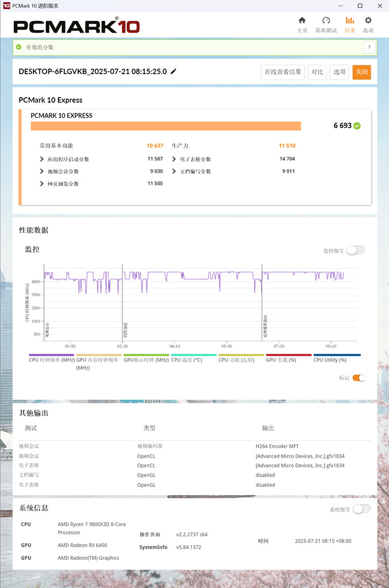Click the 测试 column header
Image resolution: width=389 pixels, height=588 pixels.
tap(31, 428)
